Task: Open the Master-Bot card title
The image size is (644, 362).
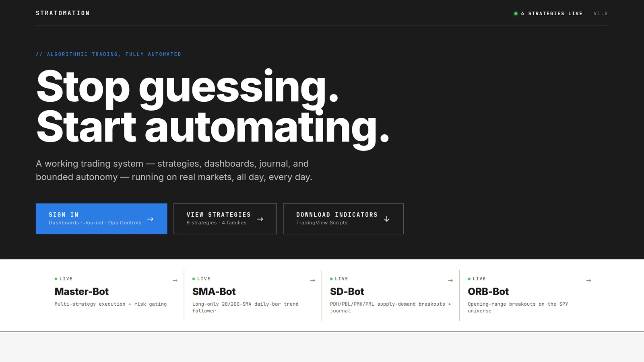Action: pyautogui.click(x=82, y=292)
